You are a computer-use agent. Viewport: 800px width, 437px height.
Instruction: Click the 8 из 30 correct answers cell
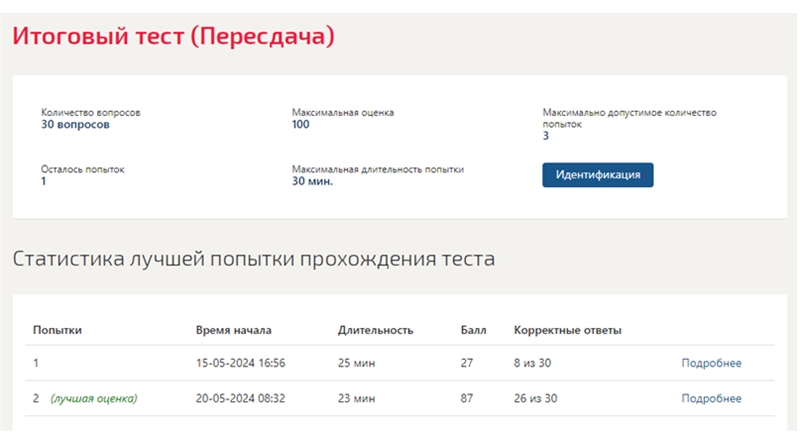(x=532, y=363)
